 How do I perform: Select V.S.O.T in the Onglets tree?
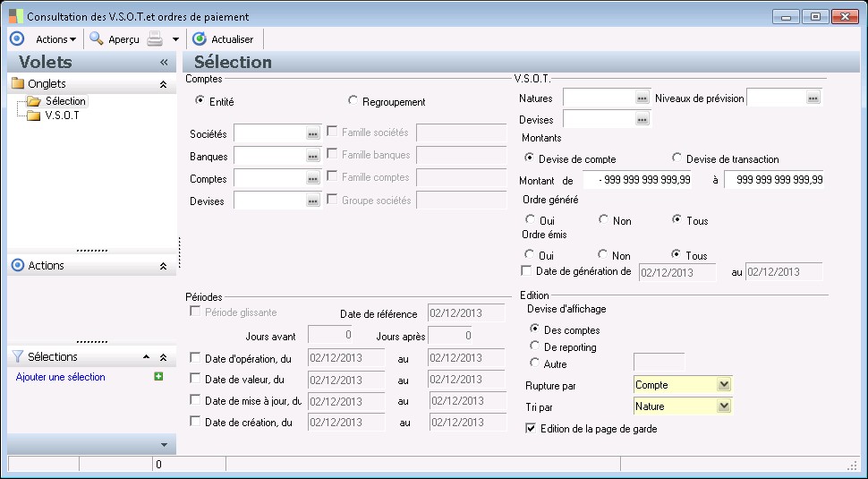click(x=62, y=115)
